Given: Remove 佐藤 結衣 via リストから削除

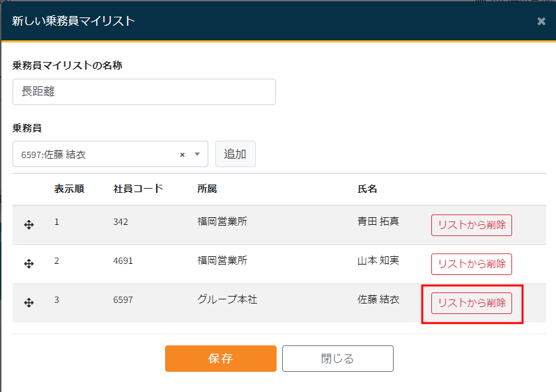Looking at the screenshot, I should (x=471, y=303).
